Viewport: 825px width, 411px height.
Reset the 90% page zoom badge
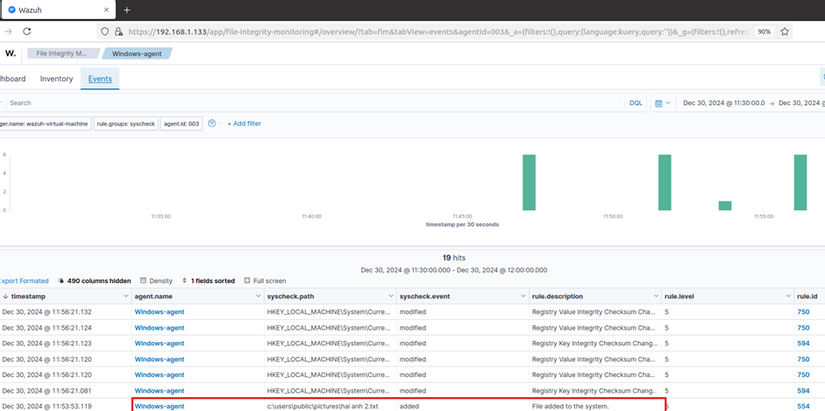point(764,32)
